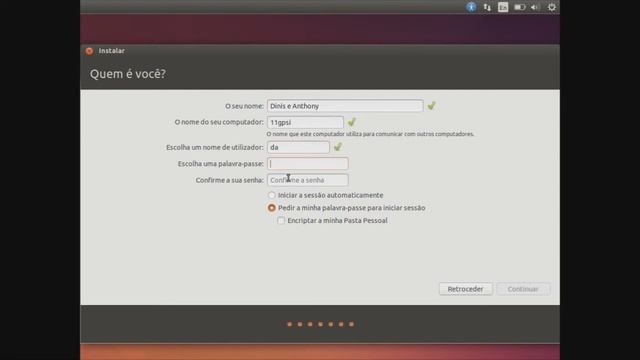Screen dimensions: 640x360
Task: Open the battery status indicator
Action: pyautogui.click(x=519, y=7)
